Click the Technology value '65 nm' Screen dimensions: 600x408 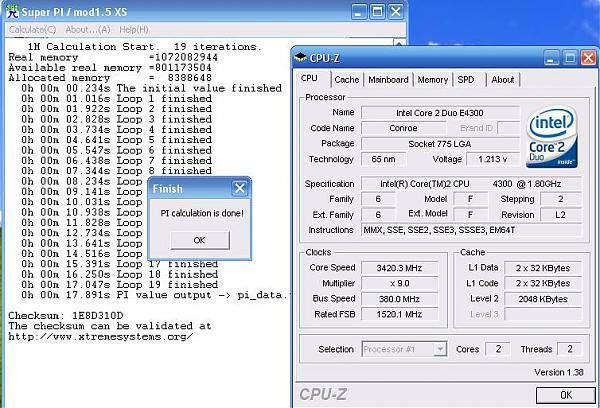(x=383, y=159)
